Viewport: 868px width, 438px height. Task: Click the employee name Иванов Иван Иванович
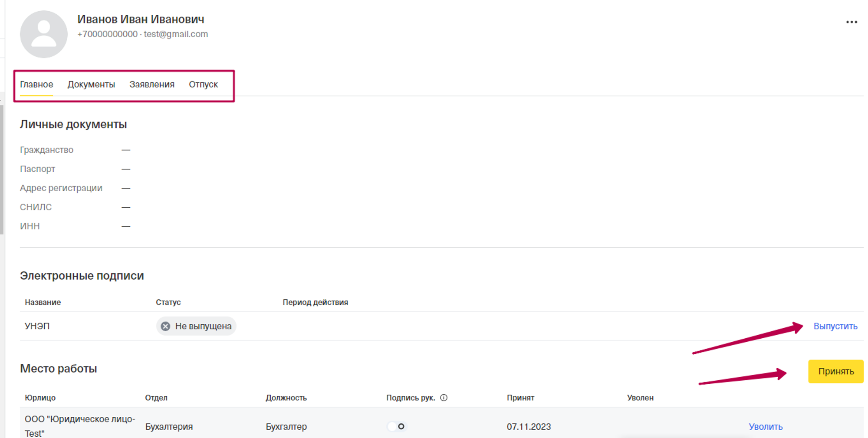tap(141, 19)
